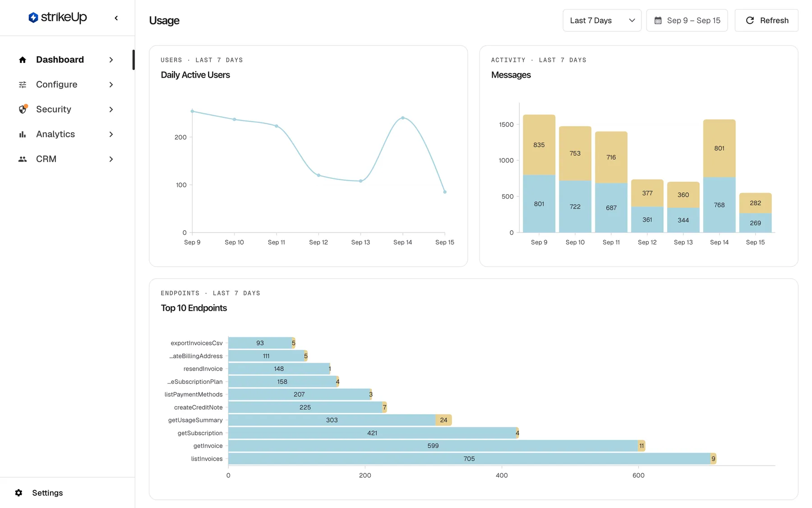Click the CRM people icon

(x=23, y=159)
